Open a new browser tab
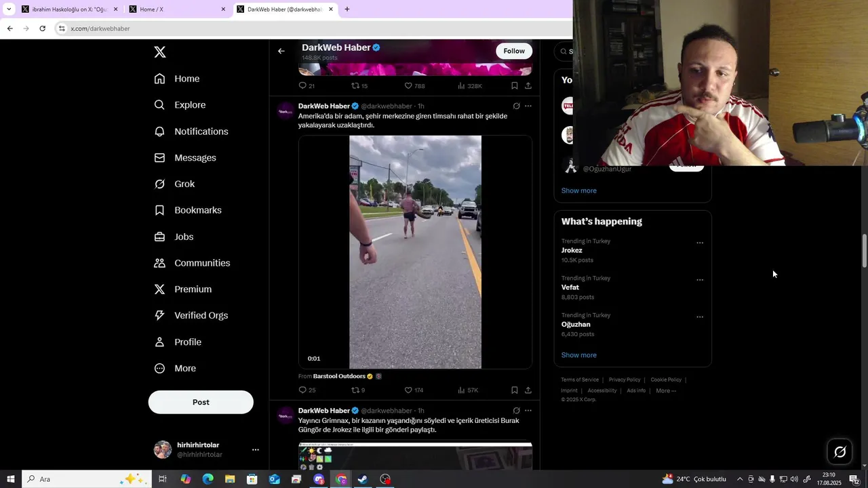 tap(347, 9)
